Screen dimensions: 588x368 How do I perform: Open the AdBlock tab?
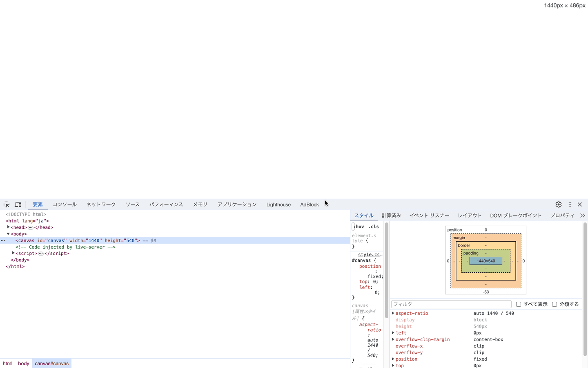[310, 204]
